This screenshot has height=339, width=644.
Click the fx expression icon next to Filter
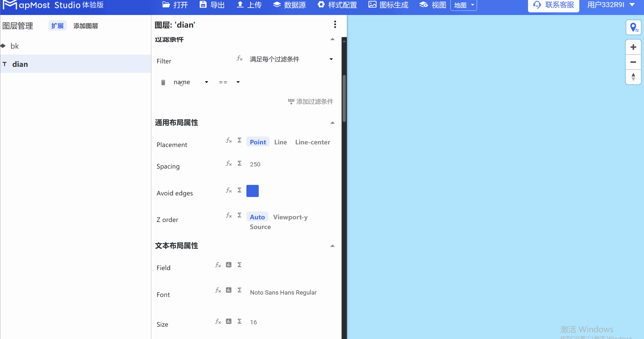[x=239, y=59]
